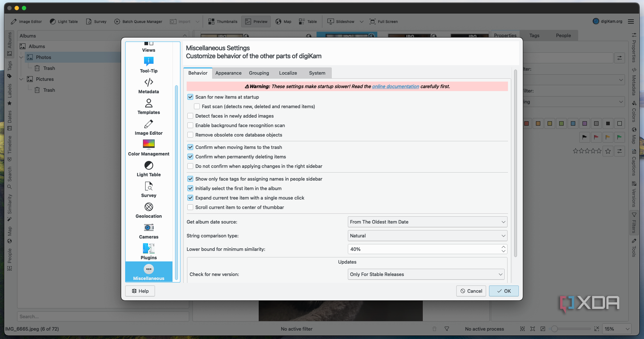Select the Behavior tab
Viewport: 644px width, 339px height.
pyautogui.click(x=198, y=73)
